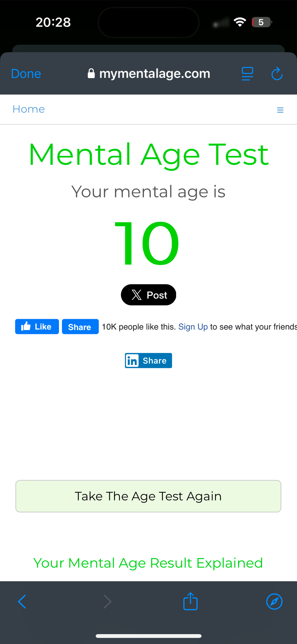Tap the Facebook Like thumbs-up button
Viewport: 297px width, 644px height.
(x=37, y=327)
